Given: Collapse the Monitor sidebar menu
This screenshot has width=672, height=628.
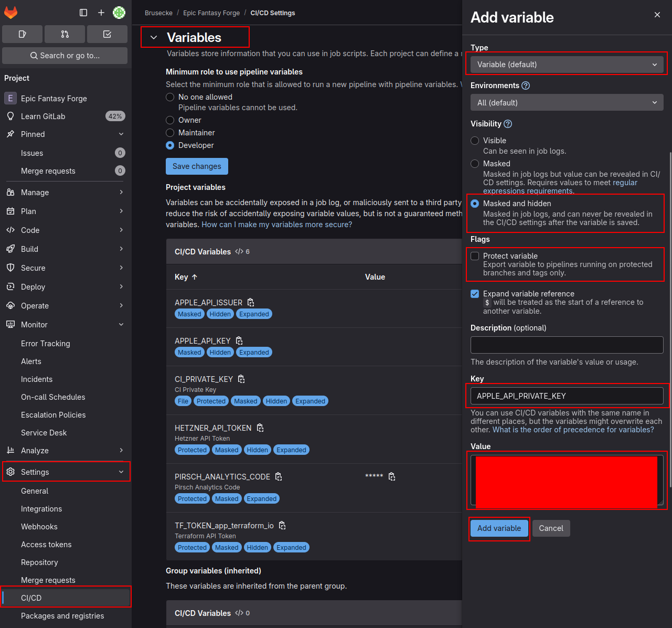Looking at the screenshot, I should tap(65, 325).
